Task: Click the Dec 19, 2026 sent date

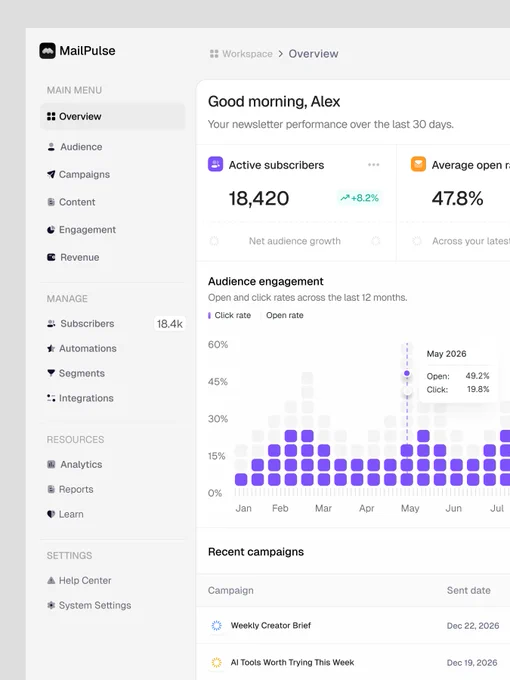Action: (472, 663)
